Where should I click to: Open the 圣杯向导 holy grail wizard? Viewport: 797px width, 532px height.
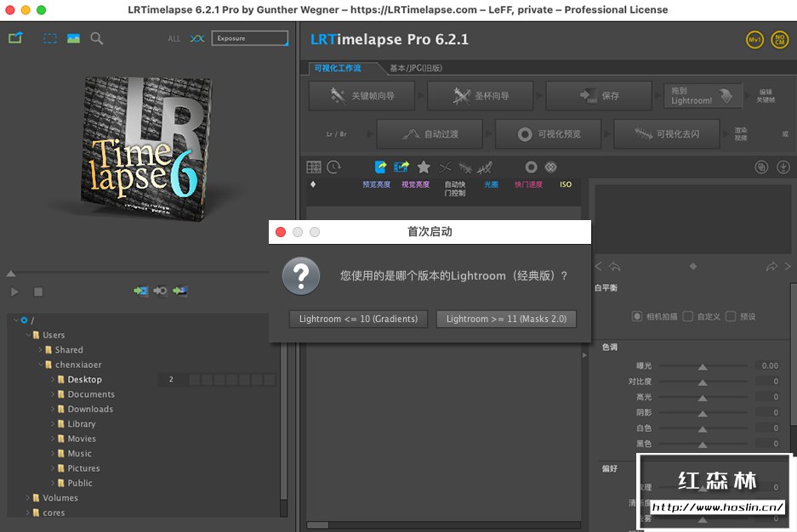pos(481,95)
